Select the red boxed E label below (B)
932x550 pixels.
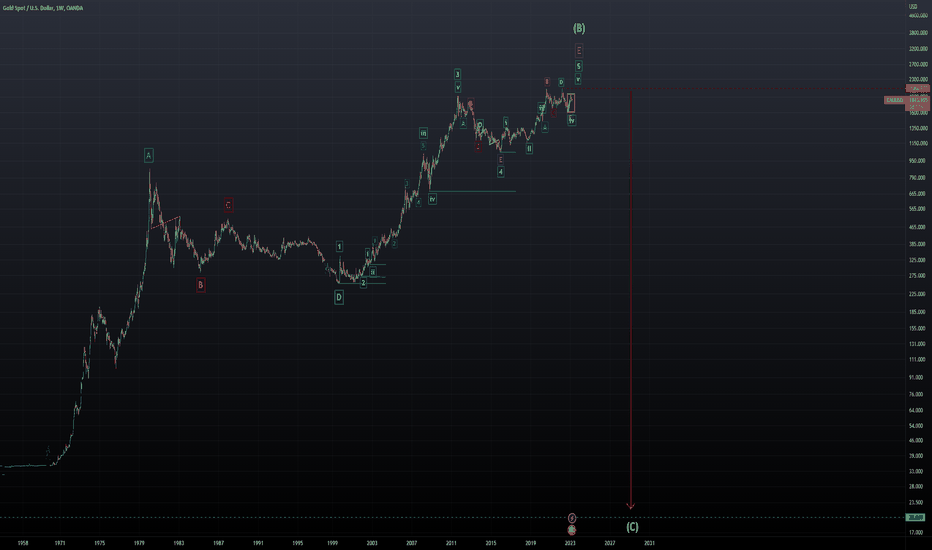click(579, 51)
